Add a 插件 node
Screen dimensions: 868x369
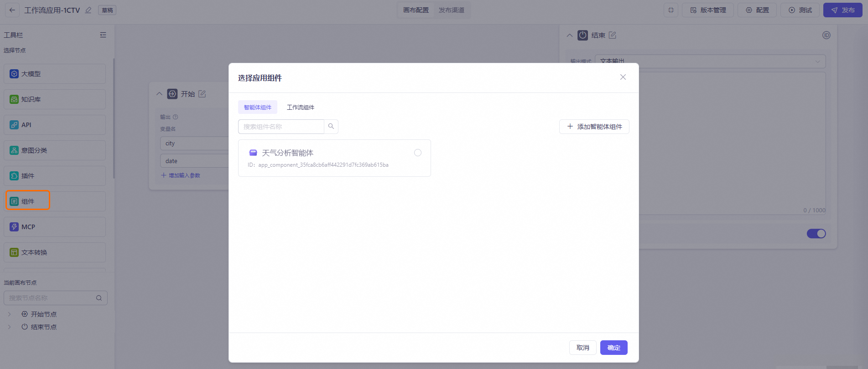55,176
